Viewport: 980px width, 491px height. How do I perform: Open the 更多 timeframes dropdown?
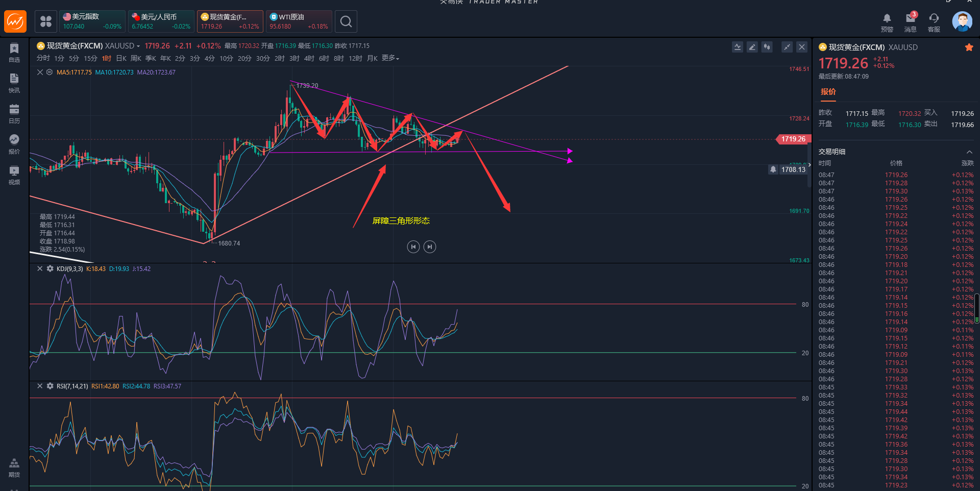point(390,58)
